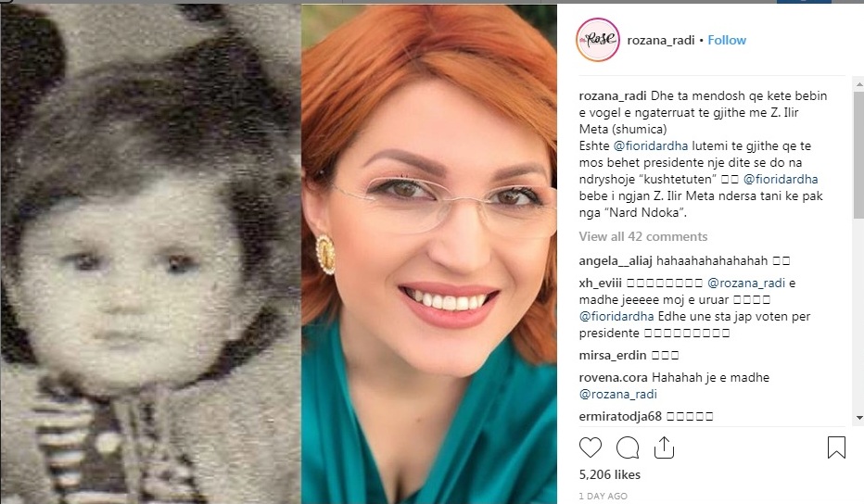The image size is (864, 504).
Task: Save the post with the bookmark icon
Action: 836,447
